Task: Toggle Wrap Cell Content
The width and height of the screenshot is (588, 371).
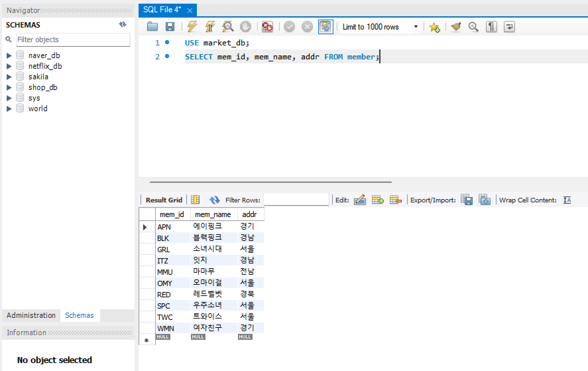Action: pos(567,199)
